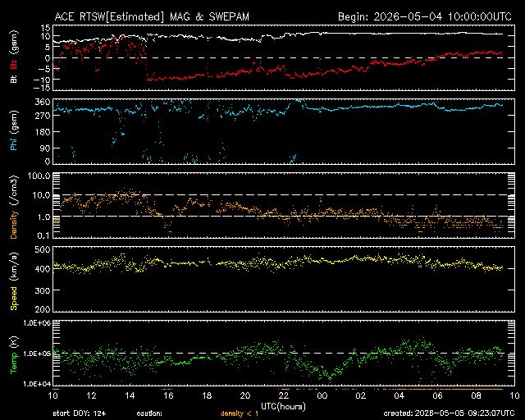Click the "1.0E+04" tick on the Temp axis
The image size is (525, 420).
(37, 384)
